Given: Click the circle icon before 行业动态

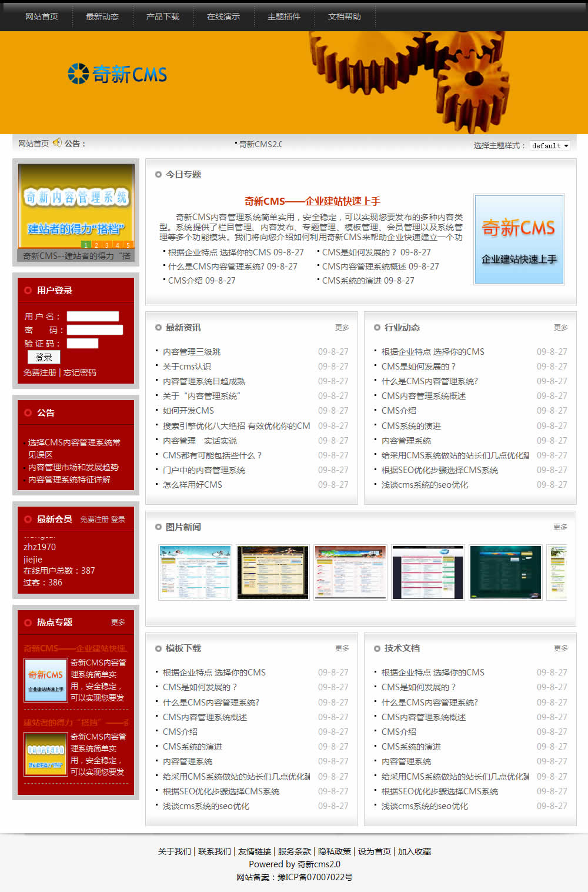Looking at the screenshot, I should coord(377,327).
